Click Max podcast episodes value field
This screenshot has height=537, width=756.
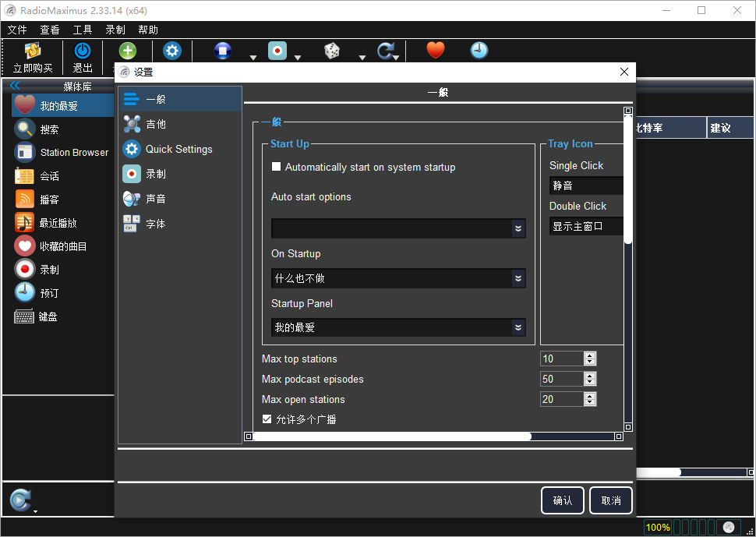562,379
